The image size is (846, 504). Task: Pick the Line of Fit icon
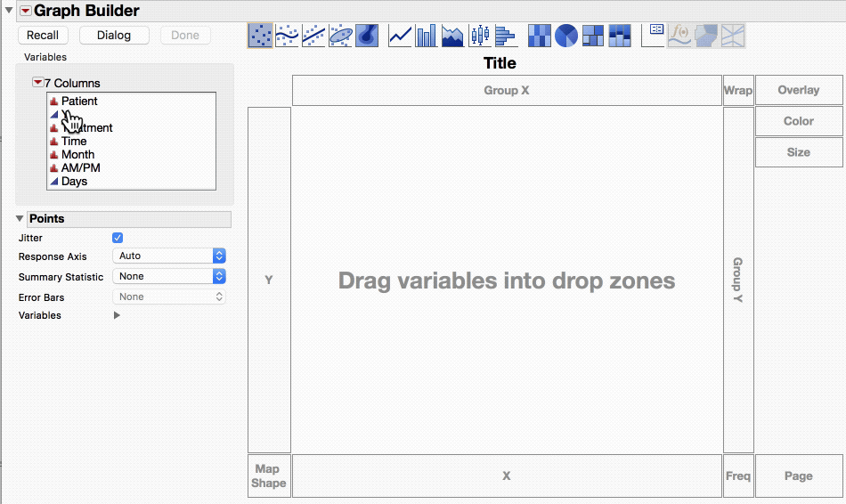[313, 36]
